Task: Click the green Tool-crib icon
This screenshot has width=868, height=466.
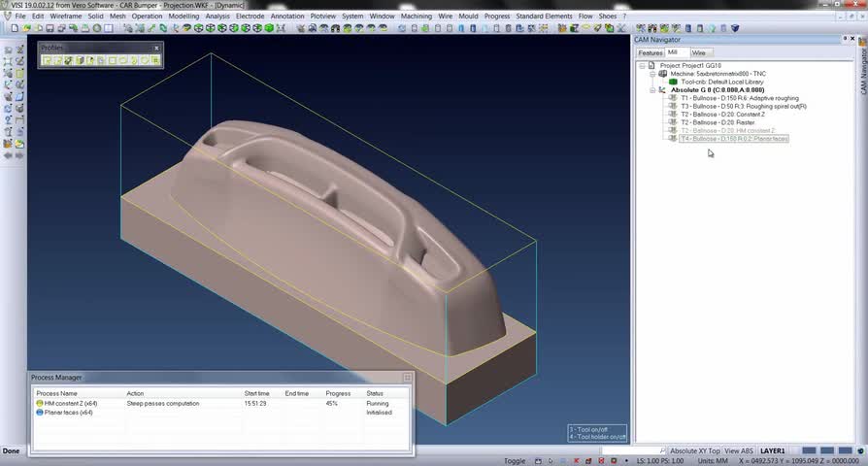Action: (673, 82)
